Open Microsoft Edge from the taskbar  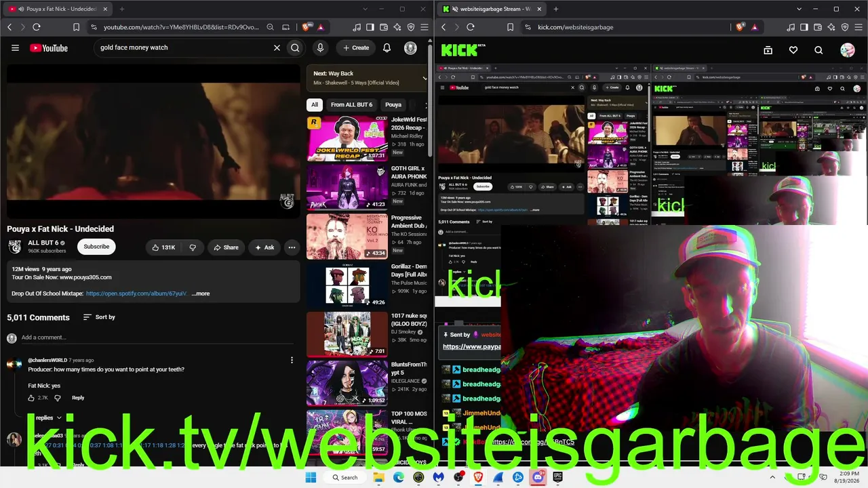tap(399, 477)
